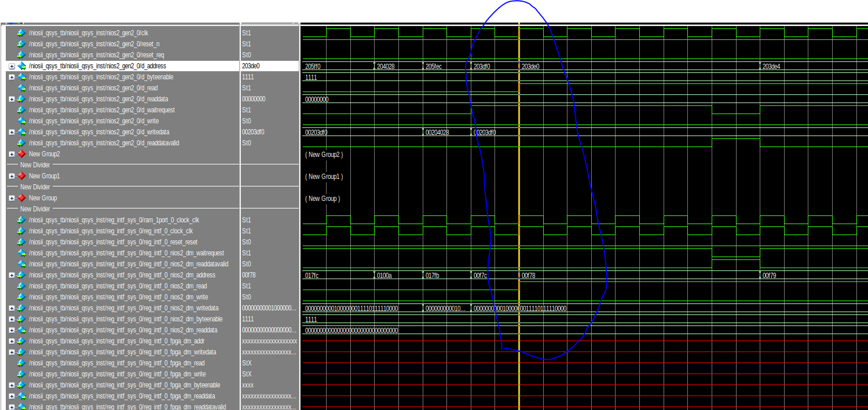Click the nios2_gen2_0/clk signal icon

tap(21, 33)
